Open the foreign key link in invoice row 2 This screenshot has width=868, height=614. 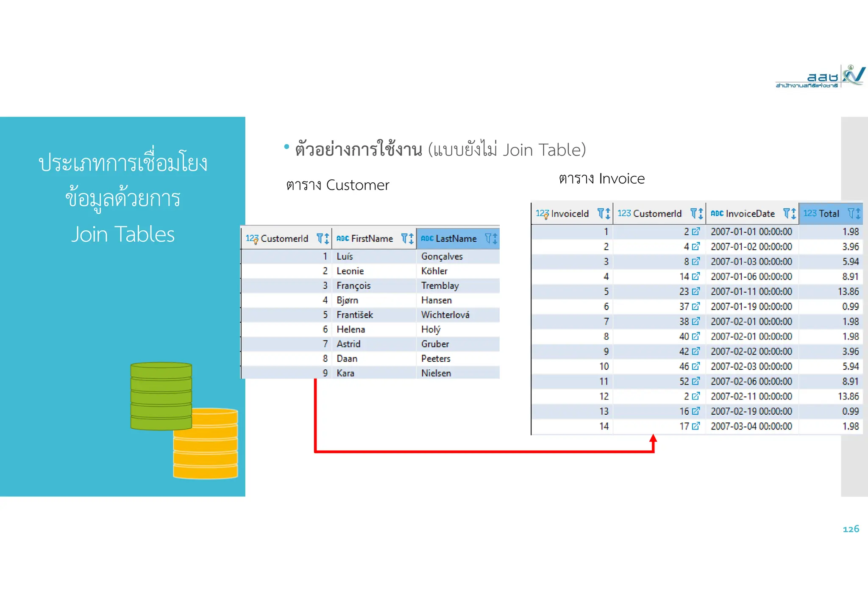pos(696,246)
